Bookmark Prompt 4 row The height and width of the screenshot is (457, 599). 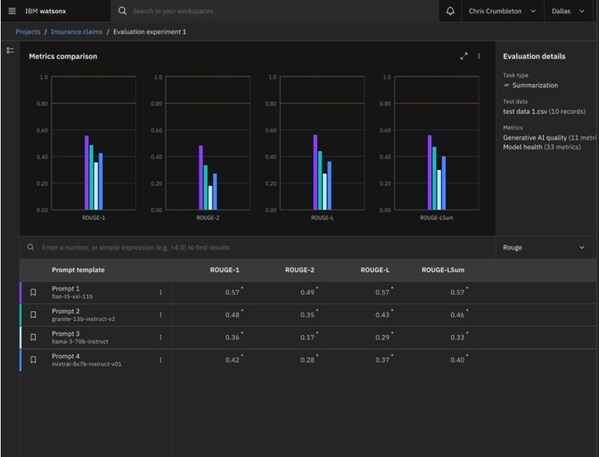(33, 360)
